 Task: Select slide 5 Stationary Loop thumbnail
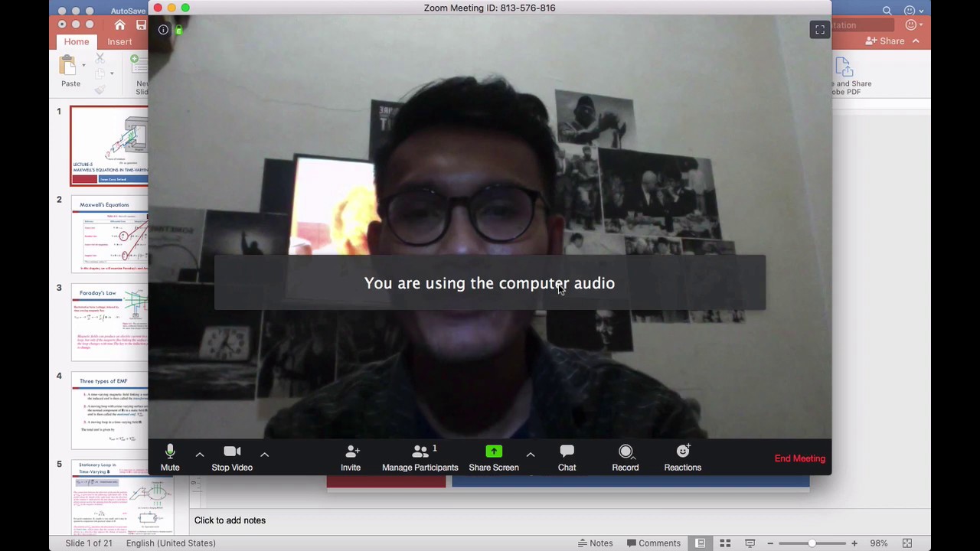tap(122, 497)
